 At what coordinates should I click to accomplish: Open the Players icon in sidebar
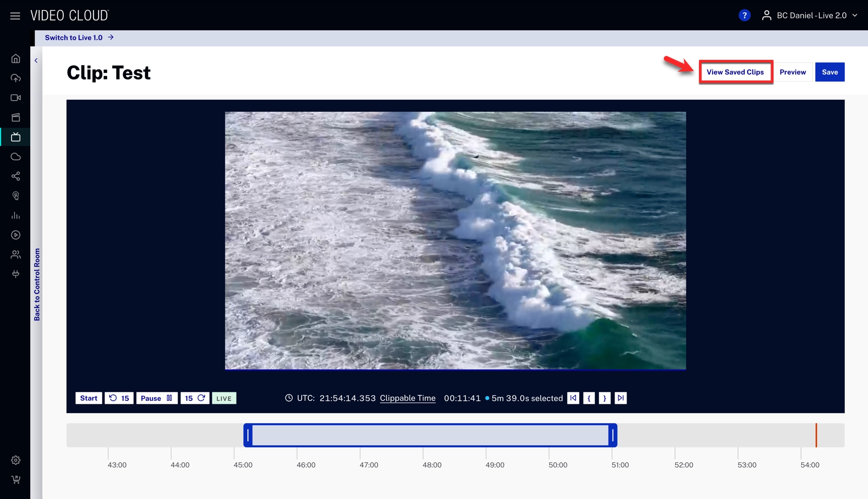point(16,235)
